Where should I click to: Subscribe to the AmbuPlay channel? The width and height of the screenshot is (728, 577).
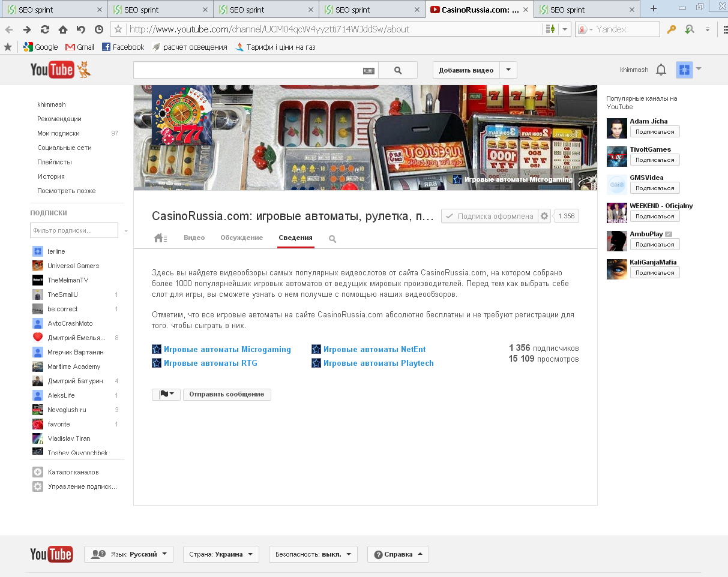(655, 244)
